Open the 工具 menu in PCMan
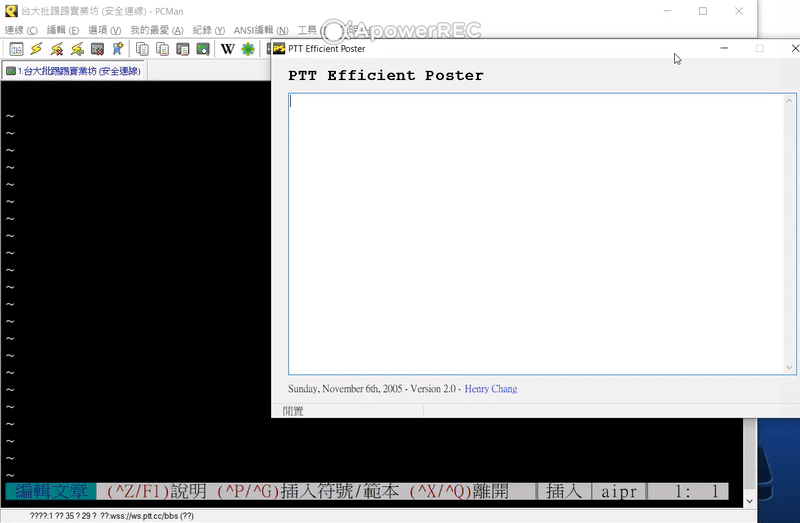Viewport: 800px width, 523px height. pos(309,30)
